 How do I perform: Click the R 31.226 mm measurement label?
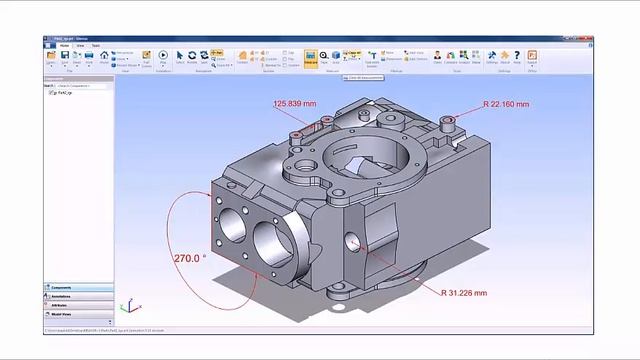(x=464, y=293)
